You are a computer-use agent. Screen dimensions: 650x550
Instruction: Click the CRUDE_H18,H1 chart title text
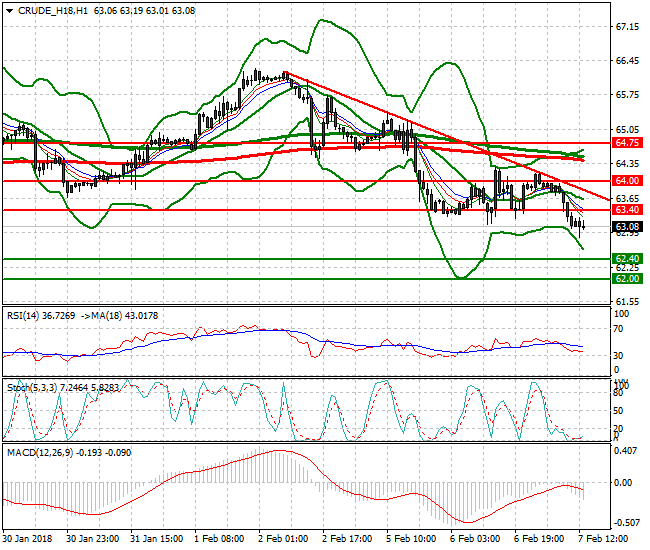coord(53,11)
